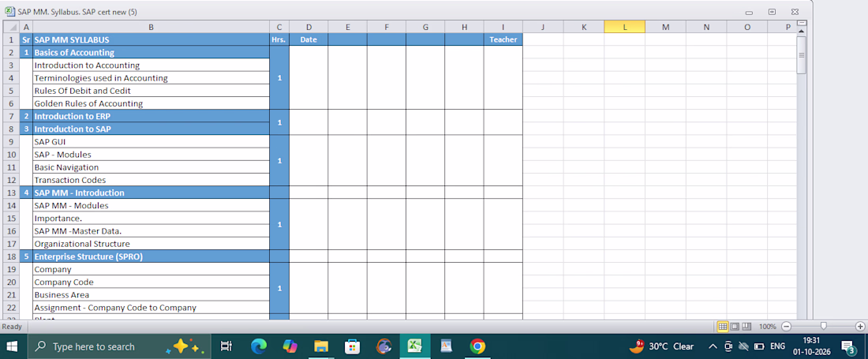Viewport: 868px width, 359px height.
Task: Click the Select All corner triangle
Action: click(12, 27)
